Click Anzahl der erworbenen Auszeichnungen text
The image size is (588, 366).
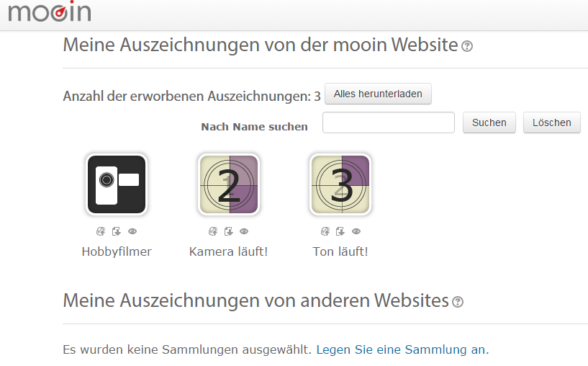point(191,97)
